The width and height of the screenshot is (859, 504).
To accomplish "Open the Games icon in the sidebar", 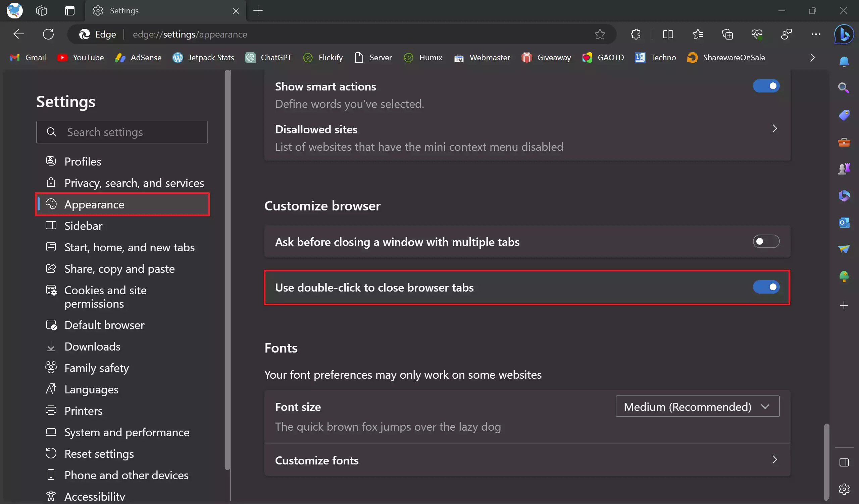I will [844, 169].
